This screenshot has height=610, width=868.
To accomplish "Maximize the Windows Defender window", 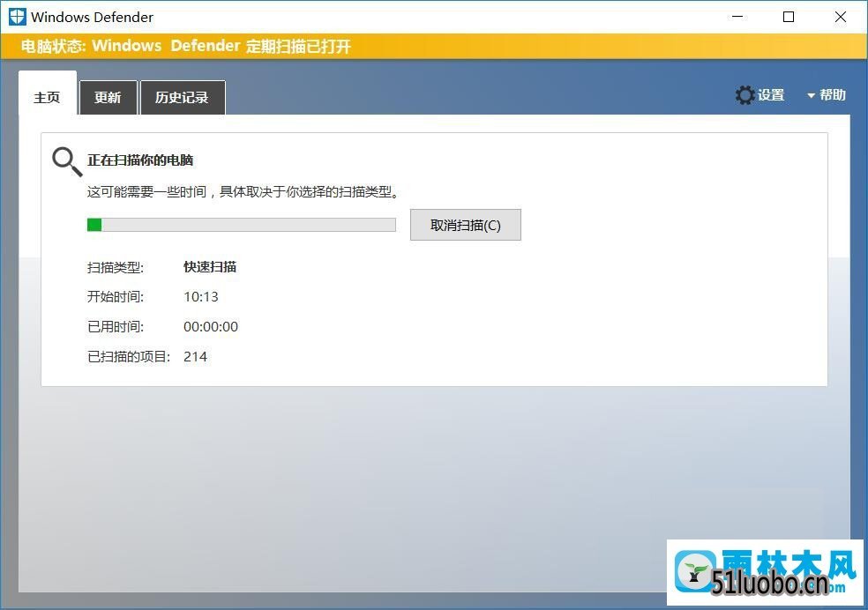I will click(789, 17).
